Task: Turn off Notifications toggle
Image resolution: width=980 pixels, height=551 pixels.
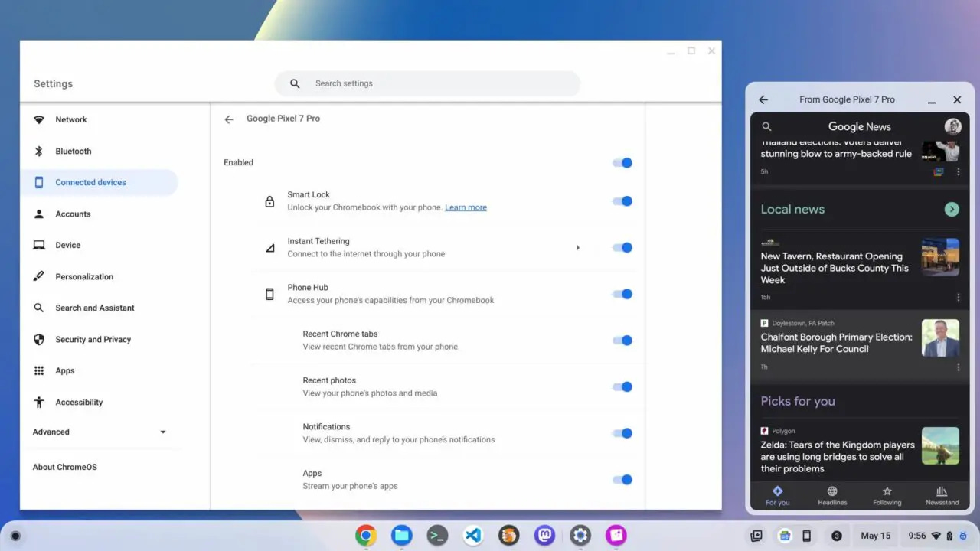Action: (x=622, y=433)
